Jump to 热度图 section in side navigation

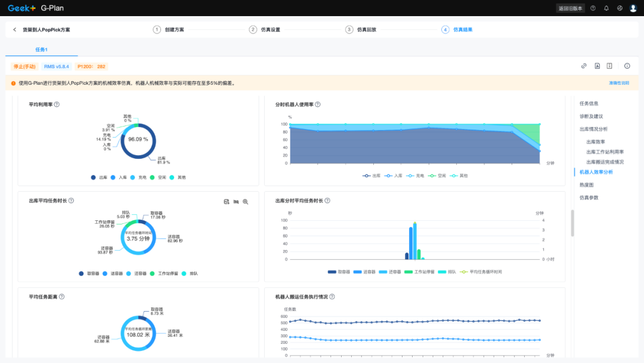(586, 185)
